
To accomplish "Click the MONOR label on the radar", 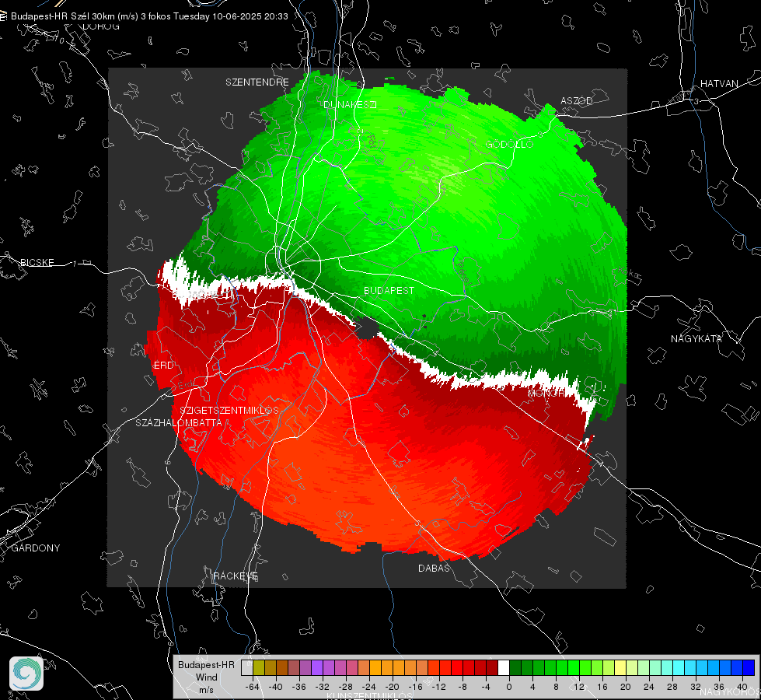I will pyautogui.click(x=546, y=393).
